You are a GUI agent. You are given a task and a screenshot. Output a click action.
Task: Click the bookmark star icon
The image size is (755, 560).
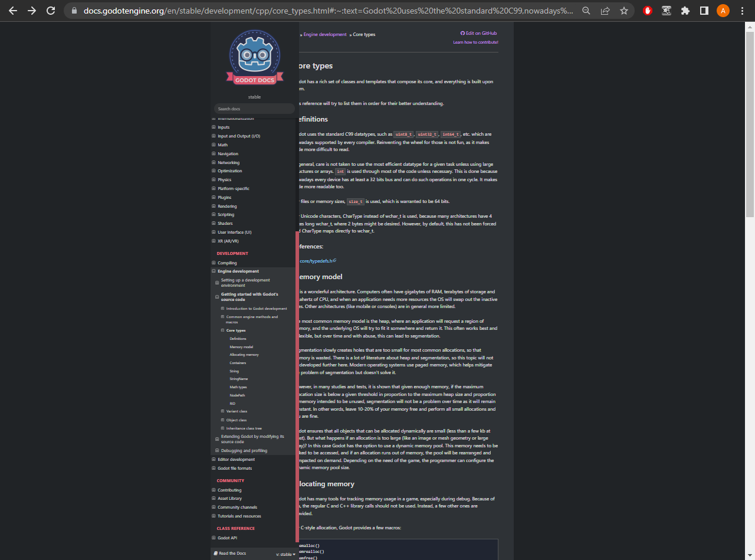point(623,10)
